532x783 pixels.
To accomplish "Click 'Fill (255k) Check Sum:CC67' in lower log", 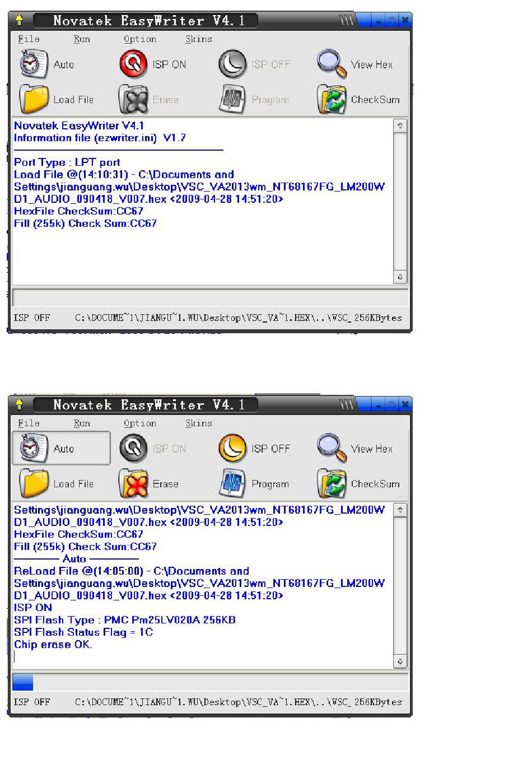I will point(85,547).
